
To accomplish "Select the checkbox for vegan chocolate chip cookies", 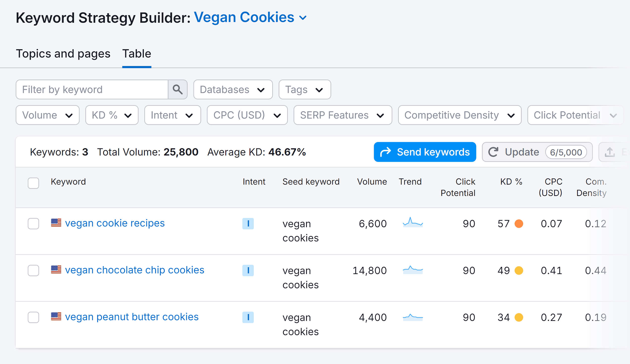I will (x=33, y=270).
